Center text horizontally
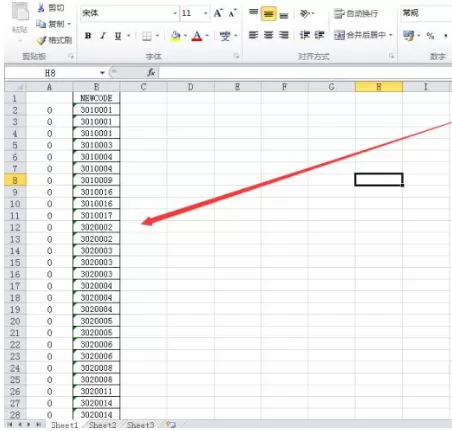452x431 pixels. [x=269, y=35]
